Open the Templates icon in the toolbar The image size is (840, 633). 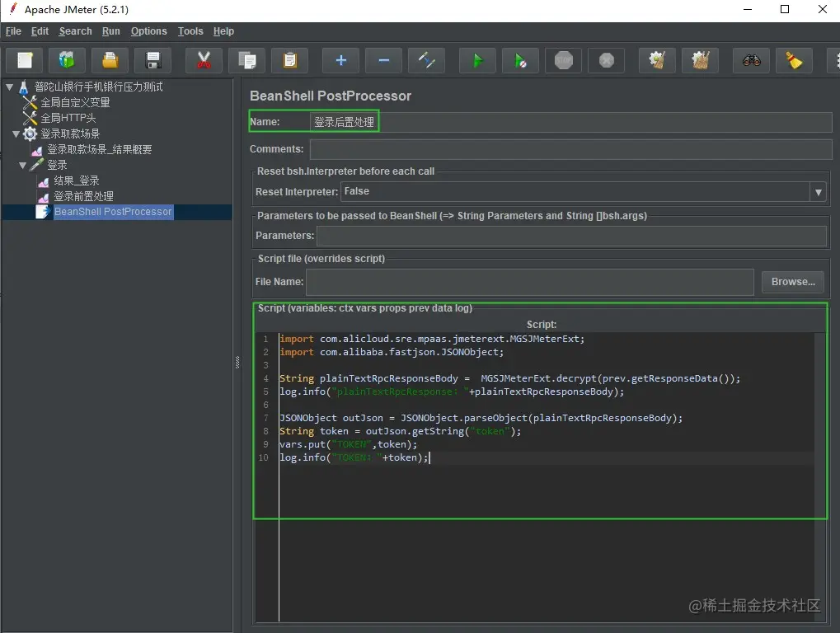[x=67, y=60]
